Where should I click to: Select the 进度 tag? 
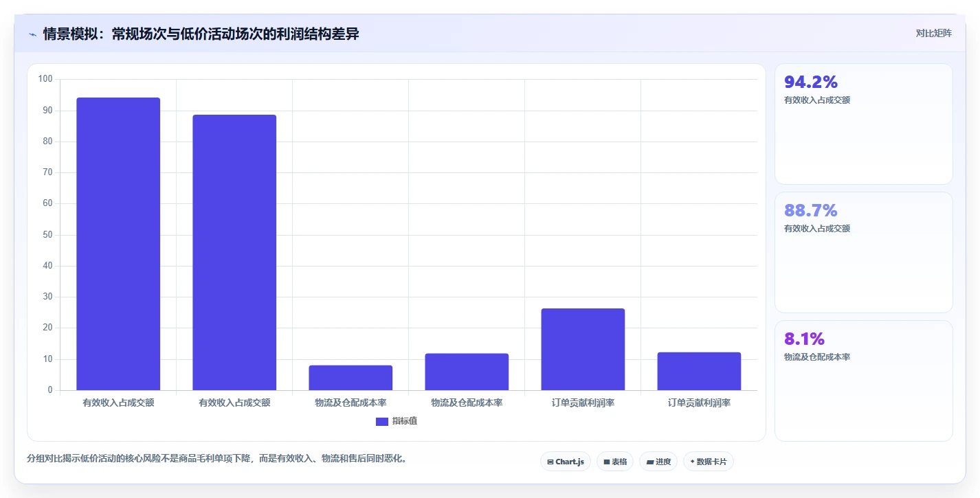[658, 462]
